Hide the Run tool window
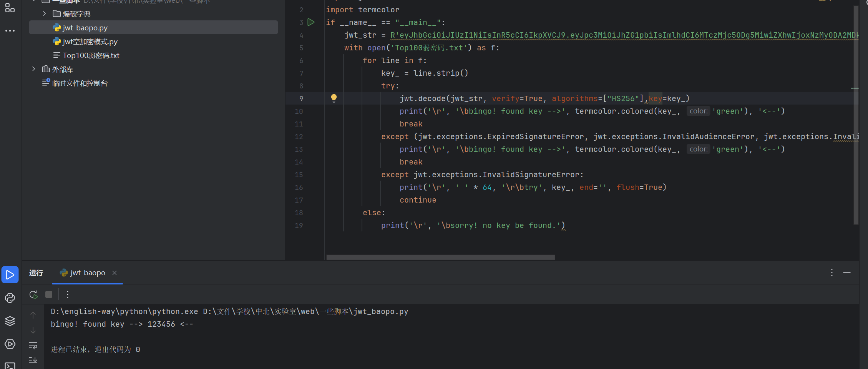 pyautogui.click(x=847, y=273)
